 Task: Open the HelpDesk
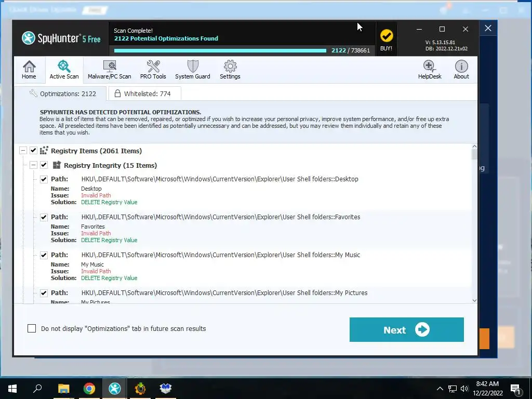(430, 70)
